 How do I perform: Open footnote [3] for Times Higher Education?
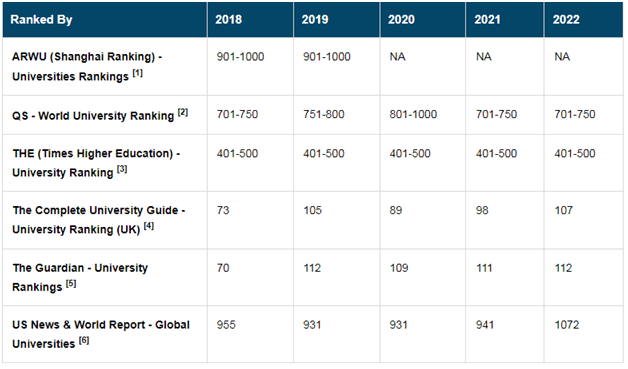[122, 169]
